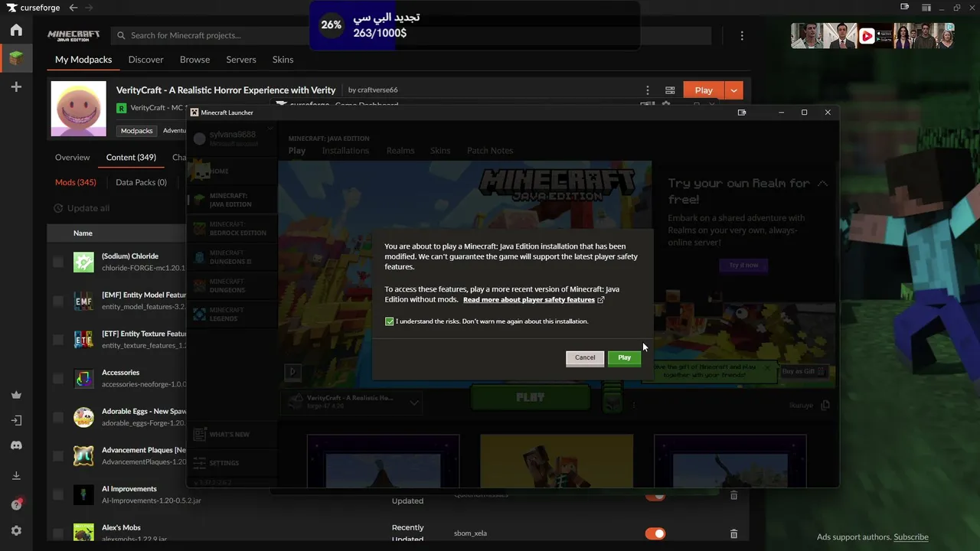Viewport: 980px width, 551px height.
Task: Open the VerityCraft installation selector in launcher
Action: [352, 402]
